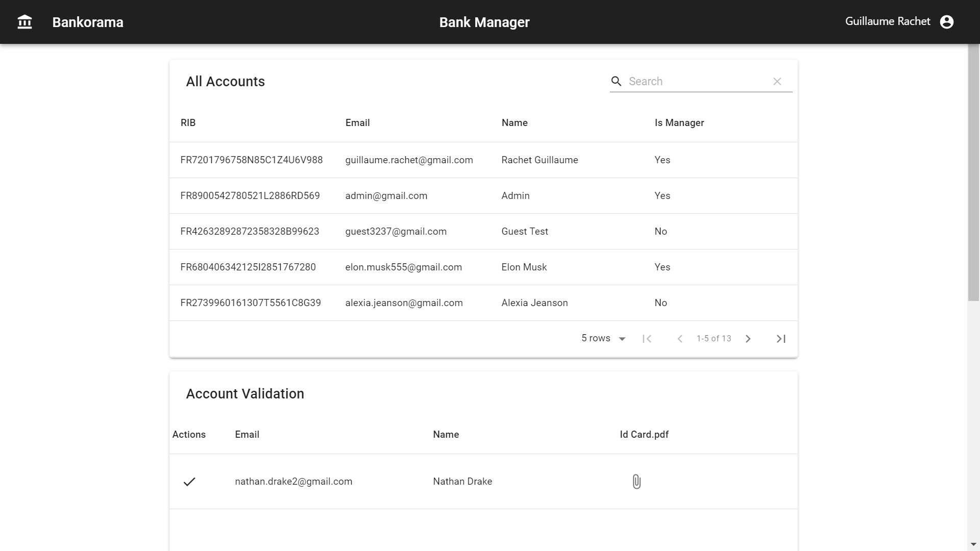The image size is (980, 551).
Task: Sort accounts by Is Manager header
Action: pos(679,122)
